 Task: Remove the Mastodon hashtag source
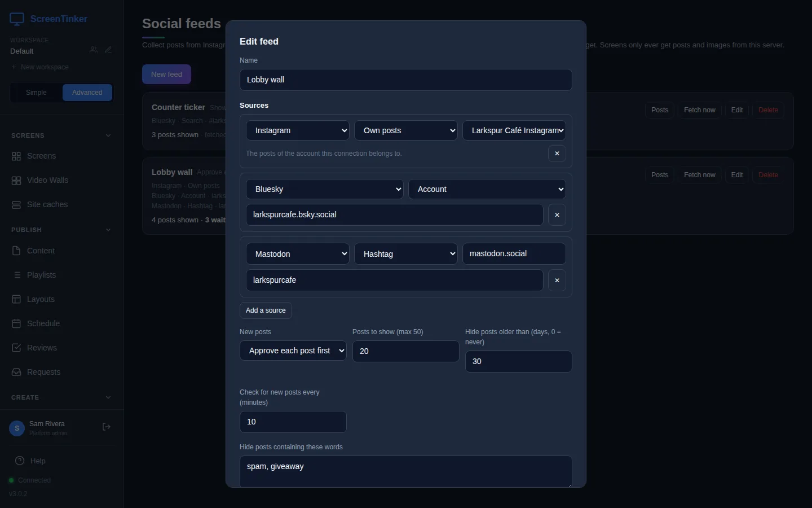point(557,281)
